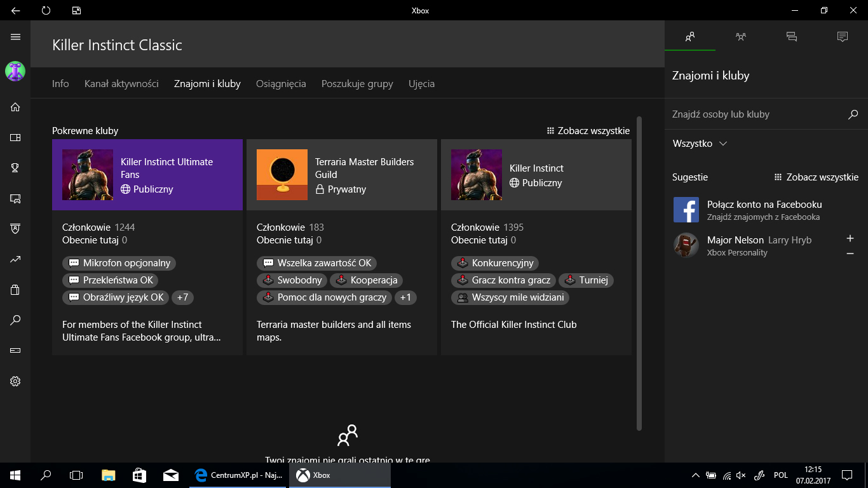868x488 pixels.
Task: Click Terraria club orange thumbnail
Action: (x=282, y=175)
